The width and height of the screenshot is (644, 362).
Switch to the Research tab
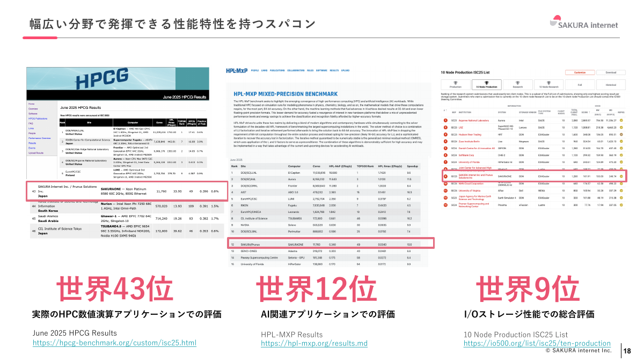(x=518, y=85)
